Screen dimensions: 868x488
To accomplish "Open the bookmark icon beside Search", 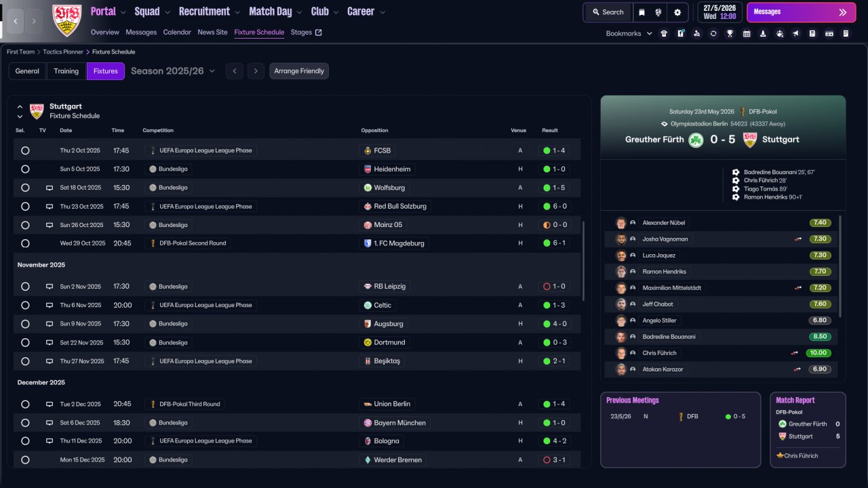I will pos(642,12).
